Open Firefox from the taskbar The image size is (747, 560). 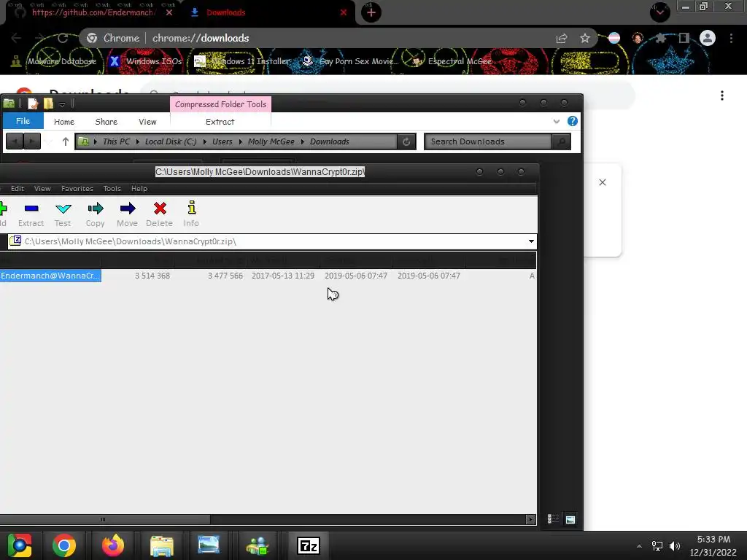(113, 545)
